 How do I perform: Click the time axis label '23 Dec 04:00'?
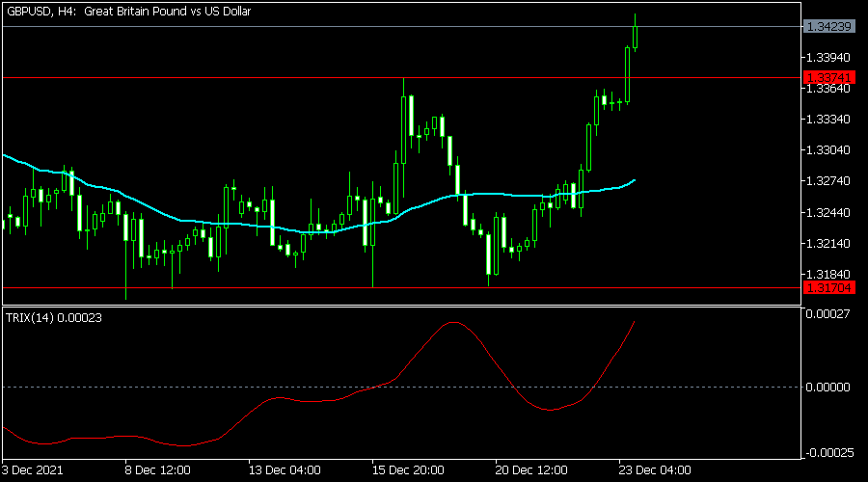click(656, 470)
